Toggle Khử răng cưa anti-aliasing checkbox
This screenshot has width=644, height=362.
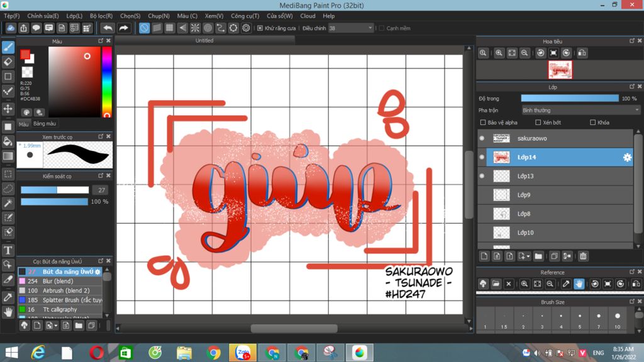point(260,28)
